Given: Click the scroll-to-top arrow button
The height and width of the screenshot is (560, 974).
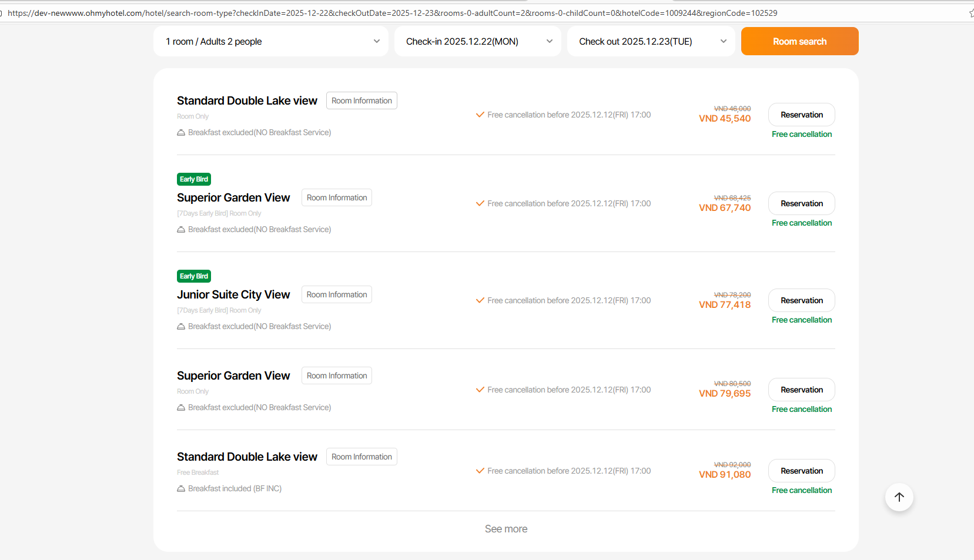Looking at the screenshot, I should tap(899, 497).
